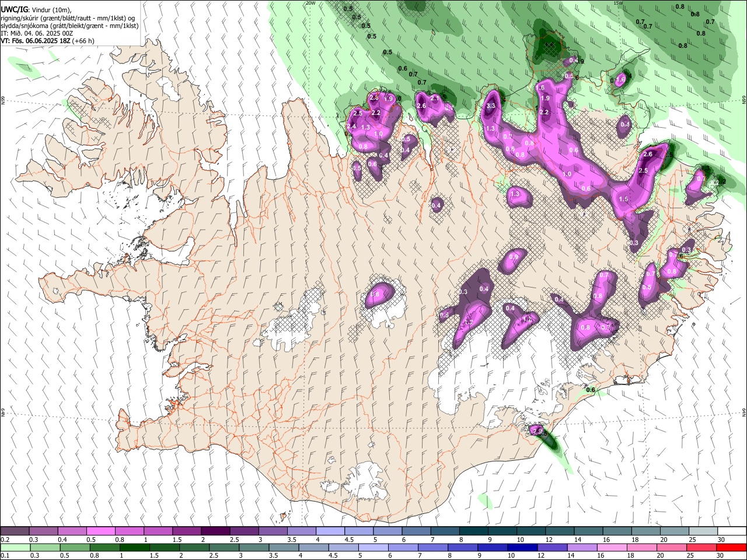Click the dark mauve 0.2 swatch in the top legend row
Screen dimensions: 747x560
(x=15, y=531)
